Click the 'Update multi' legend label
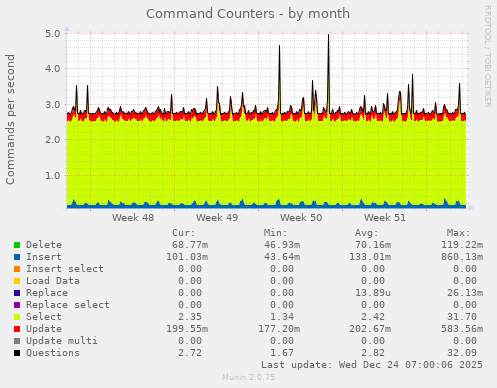Screen dimensions: 497x388 tap(62, 341)
